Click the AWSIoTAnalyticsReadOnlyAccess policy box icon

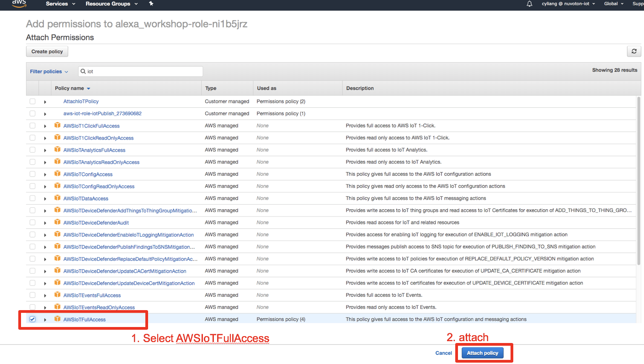click(58, 162)
